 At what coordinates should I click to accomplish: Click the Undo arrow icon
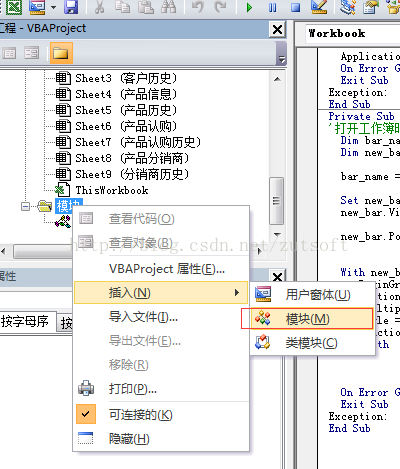coord(198,7)
